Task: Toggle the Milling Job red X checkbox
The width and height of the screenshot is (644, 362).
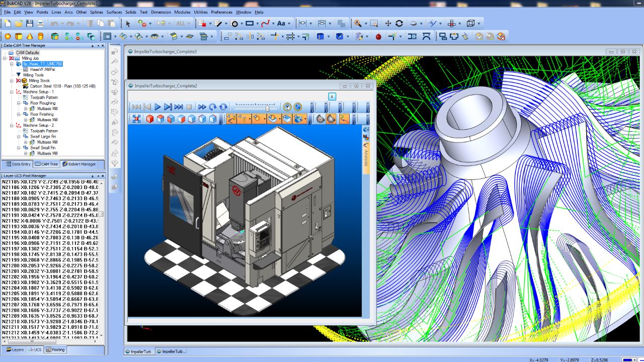Action: pyautogui.click(x=12, y=58)
